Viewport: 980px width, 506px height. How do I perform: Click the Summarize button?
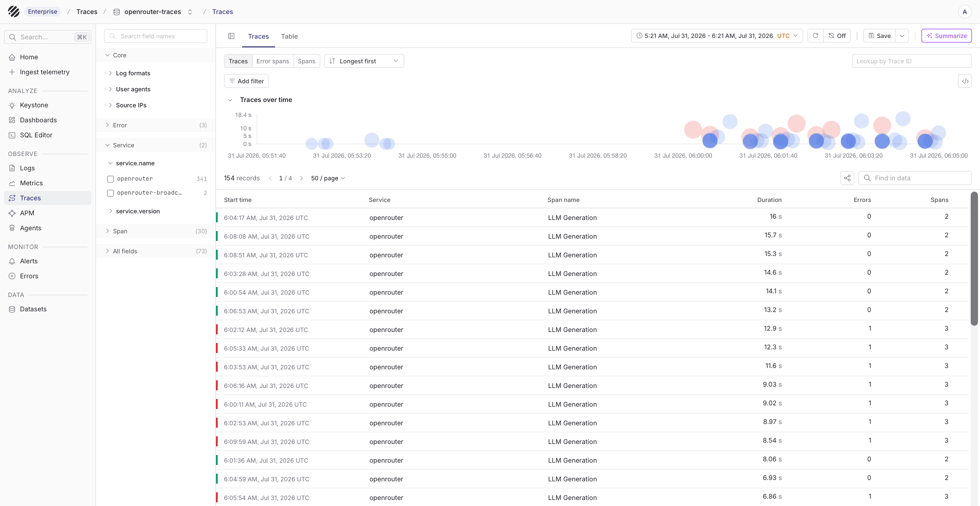[946, 36]
